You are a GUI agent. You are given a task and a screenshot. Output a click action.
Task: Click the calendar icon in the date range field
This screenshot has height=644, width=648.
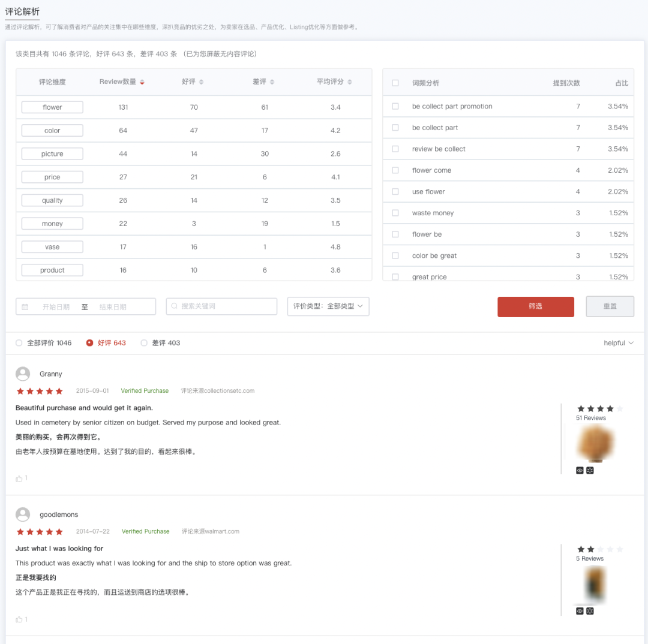point(25,307)
